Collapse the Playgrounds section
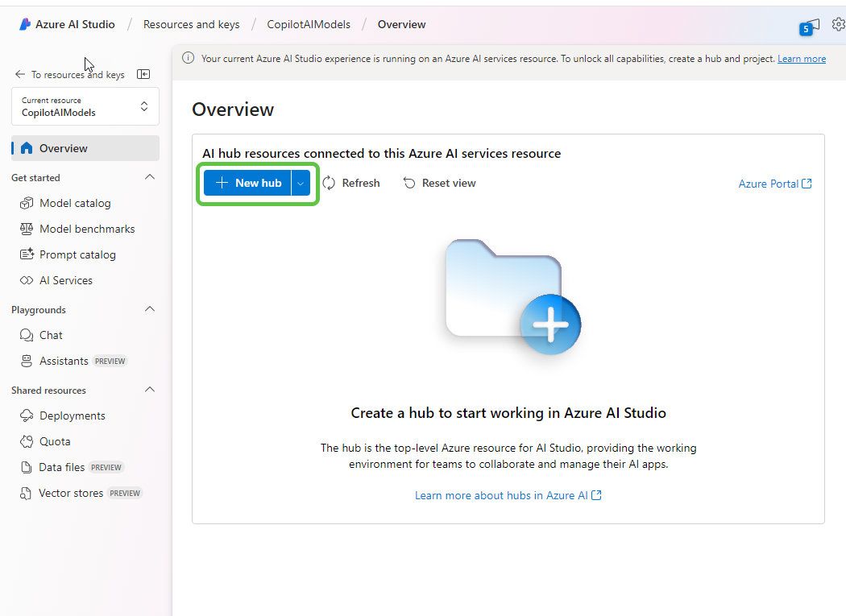This screenshot has width=846, height=616. (149, 309)
